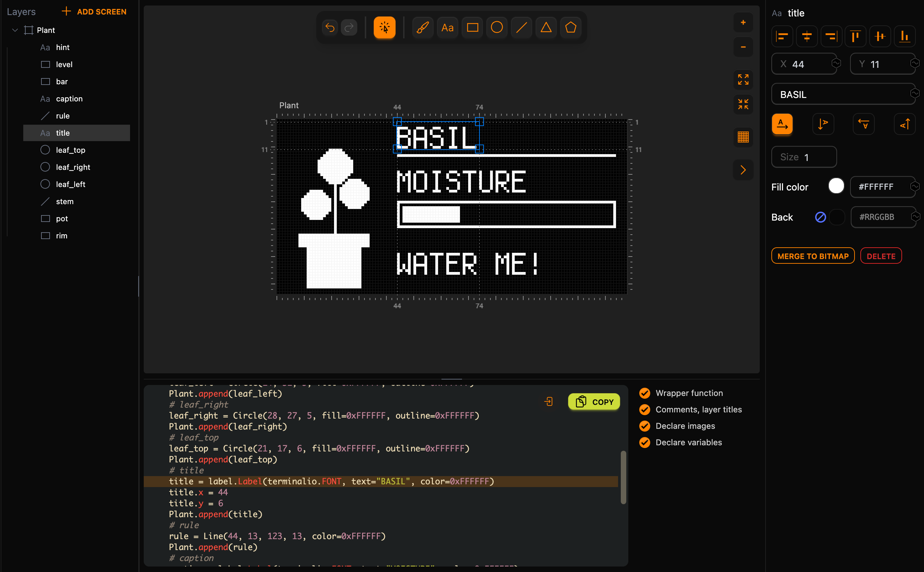Viewport: 924px width, 572px height.
Task: Click the align right edges icon
Action: click(x=831, y=36)
